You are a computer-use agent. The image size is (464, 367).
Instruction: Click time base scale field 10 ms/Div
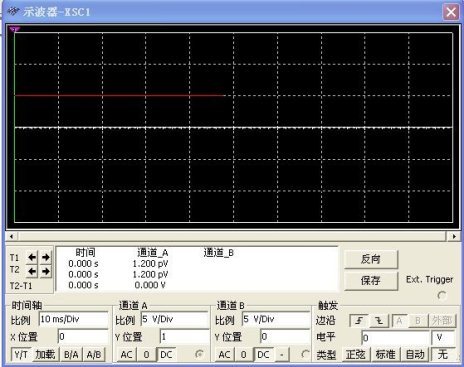[x=74, y=319]
